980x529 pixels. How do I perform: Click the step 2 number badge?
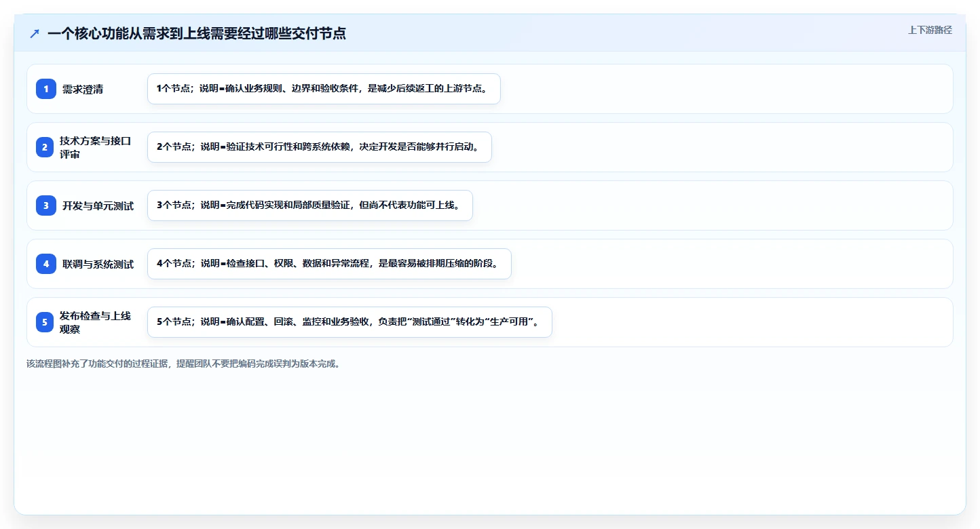[45, 147]
